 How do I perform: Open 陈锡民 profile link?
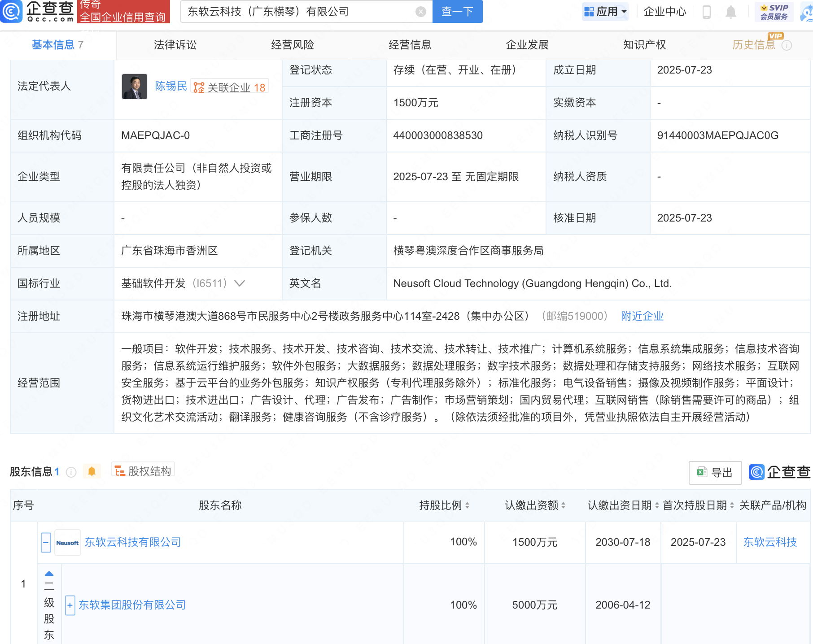coord(171,86)
